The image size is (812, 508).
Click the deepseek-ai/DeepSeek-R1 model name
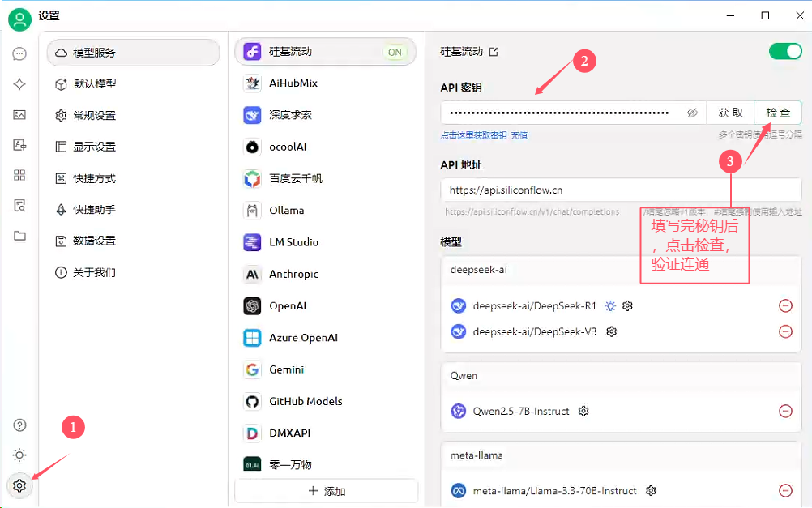coord(534,306)
